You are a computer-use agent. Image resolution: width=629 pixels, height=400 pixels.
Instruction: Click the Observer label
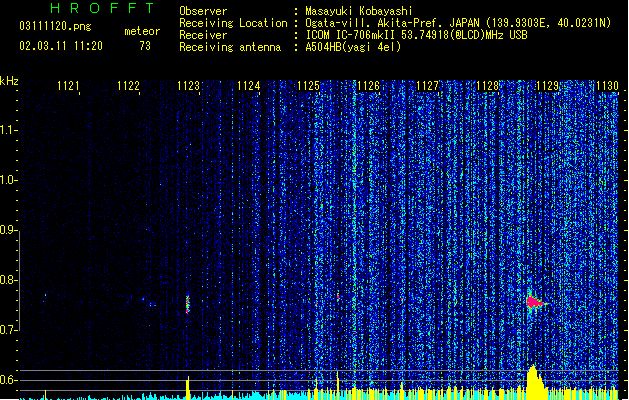203,11
